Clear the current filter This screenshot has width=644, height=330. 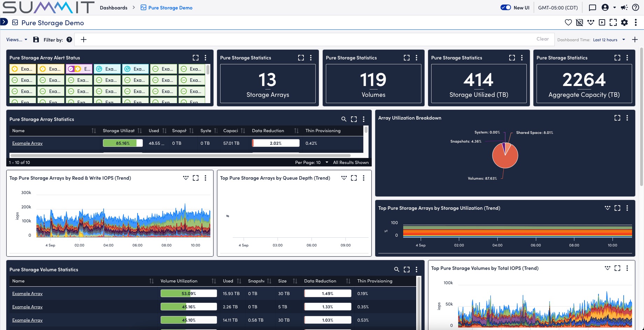click(542, 39)
